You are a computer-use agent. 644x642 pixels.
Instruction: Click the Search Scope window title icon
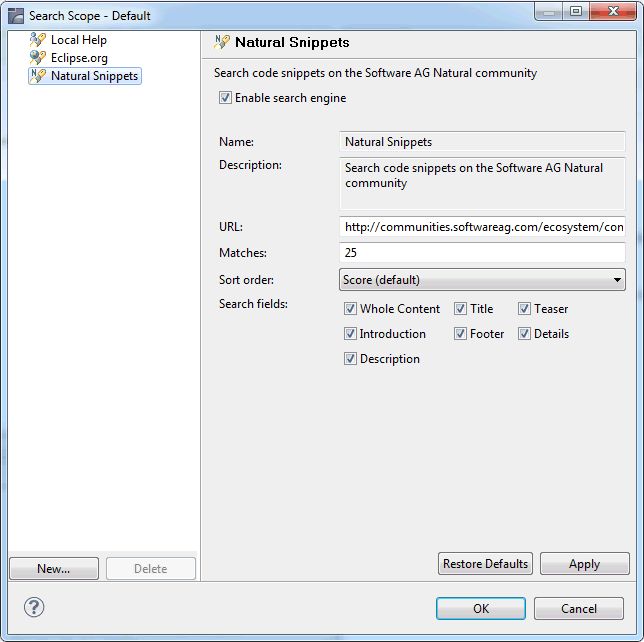[16, 16]
